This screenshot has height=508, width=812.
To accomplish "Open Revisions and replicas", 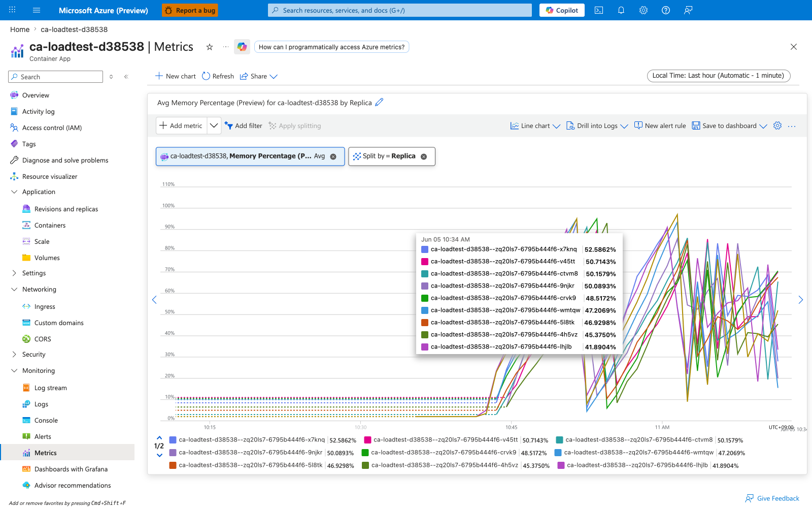I will [66, 209].
